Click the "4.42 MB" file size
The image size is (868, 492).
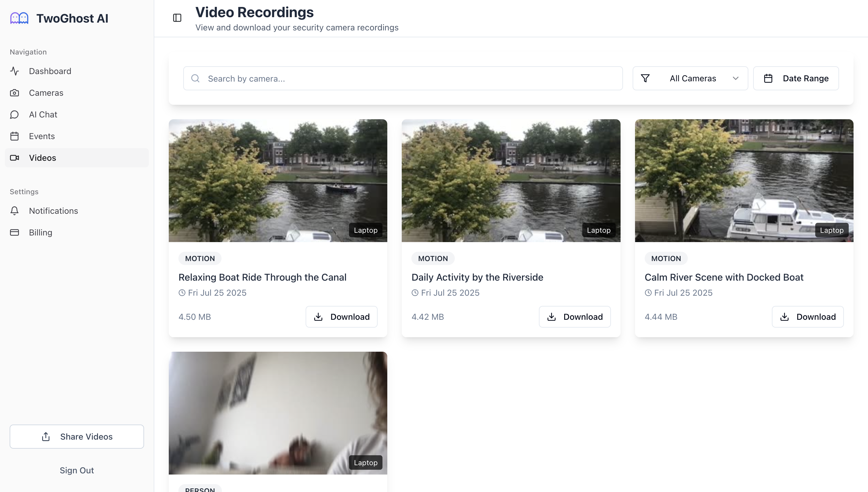point(428,317)
